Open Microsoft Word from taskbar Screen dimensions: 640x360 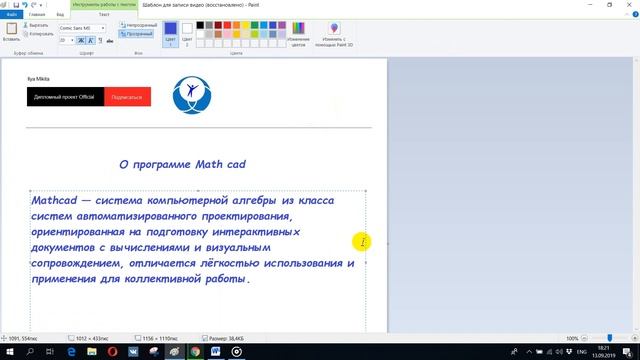click(x=216, y=351)
